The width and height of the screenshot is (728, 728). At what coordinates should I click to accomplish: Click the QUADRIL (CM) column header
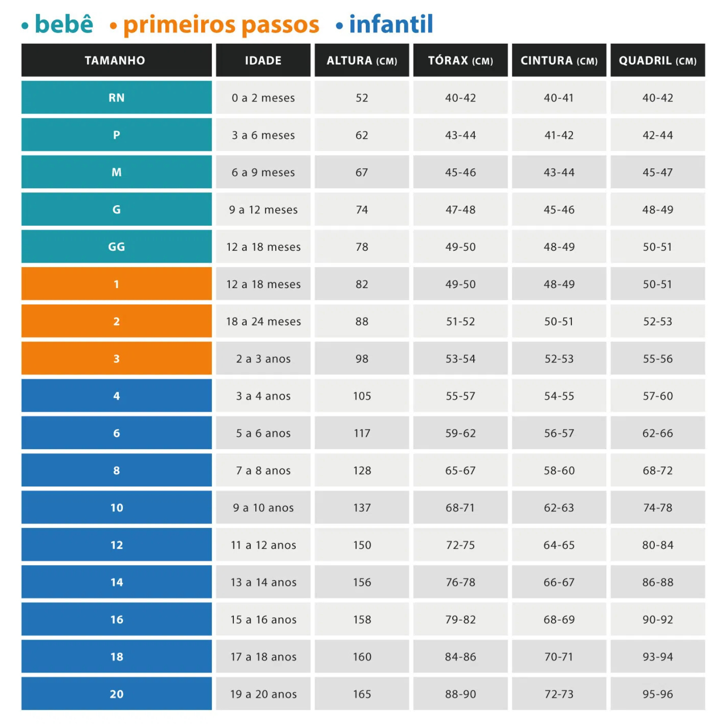click(x=657, y=61)
